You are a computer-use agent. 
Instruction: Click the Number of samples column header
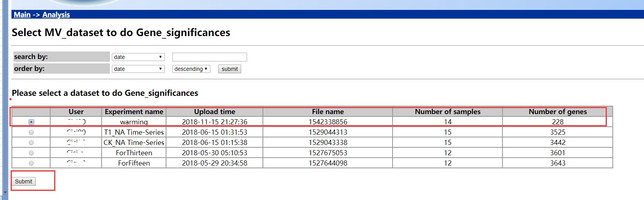point(448,112)
